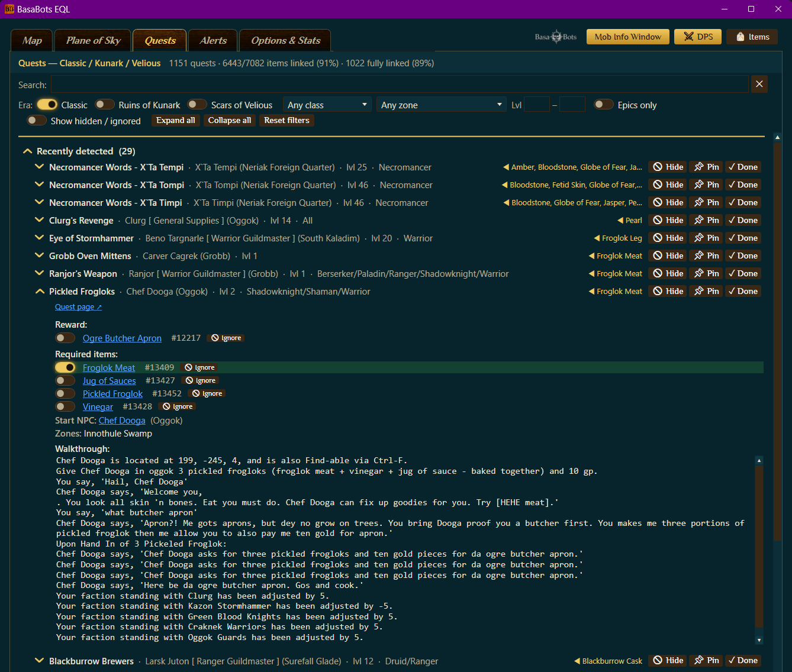Toggle the Classic era switch
This screenshot has height=672, width=792.
(x=47, y=104)
